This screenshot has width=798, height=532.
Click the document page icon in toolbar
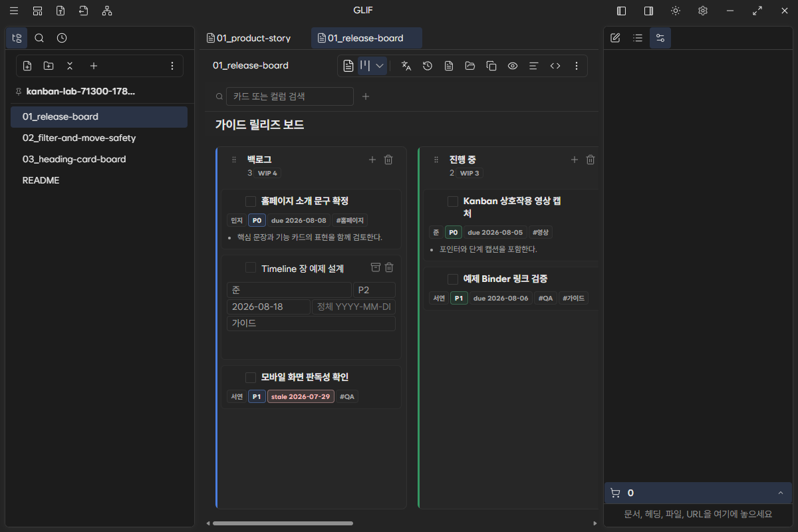449,66
